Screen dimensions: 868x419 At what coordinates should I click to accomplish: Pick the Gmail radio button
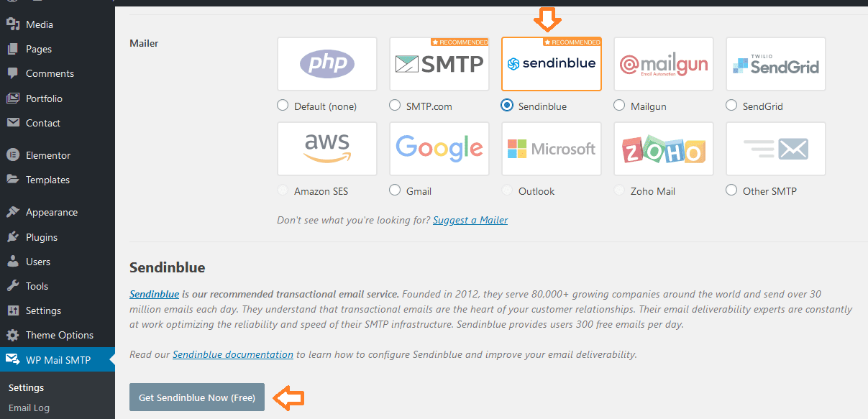[x=395, y=190]
